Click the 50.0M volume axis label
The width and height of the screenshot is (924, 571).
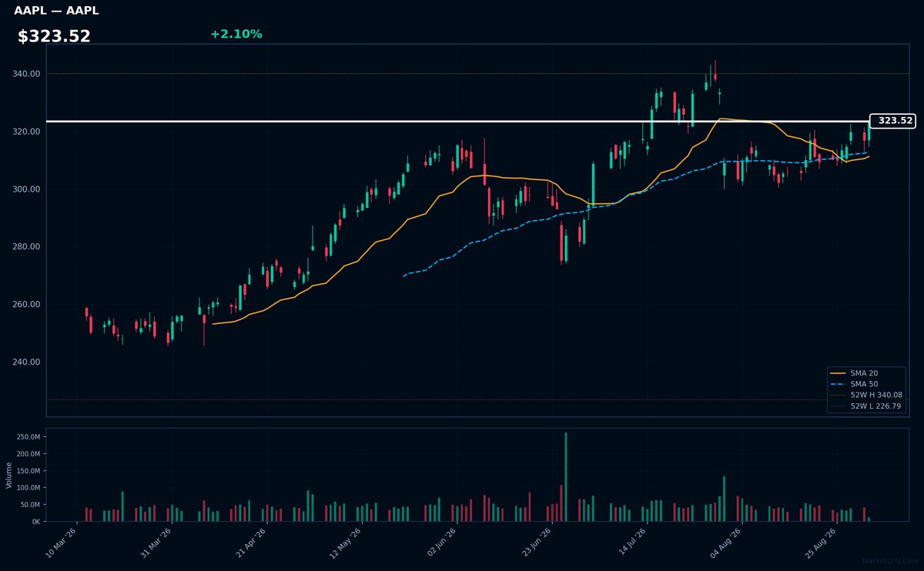[30, 505]
